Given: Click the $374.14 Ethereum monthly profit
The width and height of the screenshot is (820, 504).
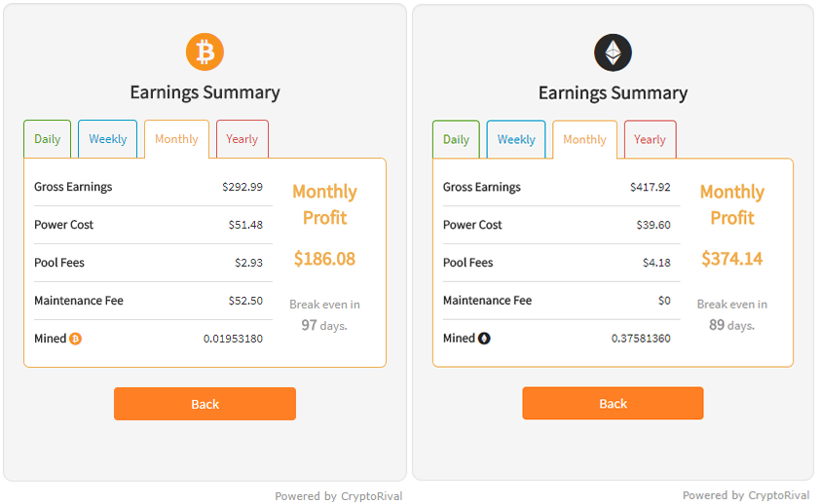Looking at the screenshot, I should coord(732,259).
